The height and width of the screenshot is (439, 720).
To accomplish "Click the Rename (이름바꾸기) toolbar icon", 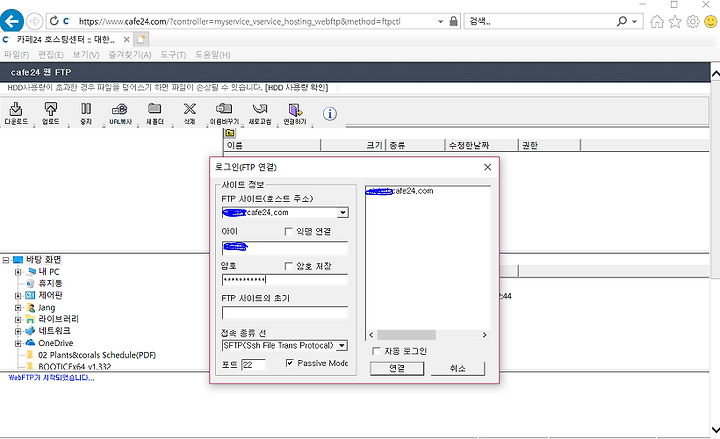I will point(224,113).
